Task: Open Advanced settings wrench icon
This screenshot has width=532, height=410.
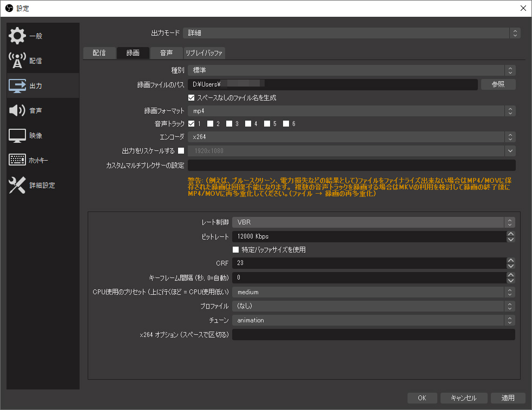Action: (x=17, y=185)
